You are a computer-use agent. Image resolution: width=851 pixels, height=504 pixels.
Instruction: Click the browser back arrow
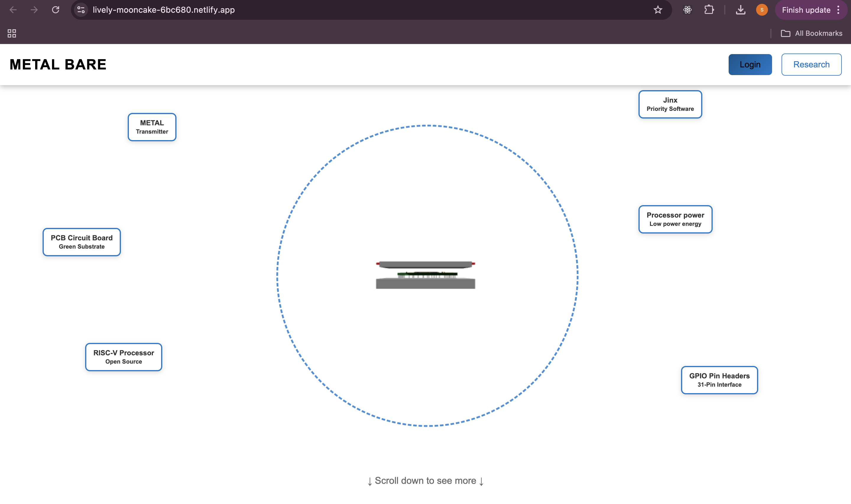pos(13,10)
